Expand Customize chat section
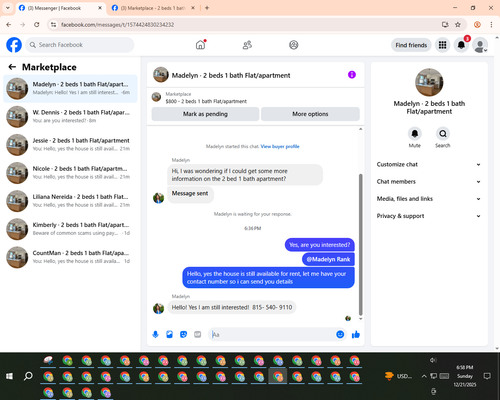The height and width of the screenshot is (400, 500). click(429, 164)
